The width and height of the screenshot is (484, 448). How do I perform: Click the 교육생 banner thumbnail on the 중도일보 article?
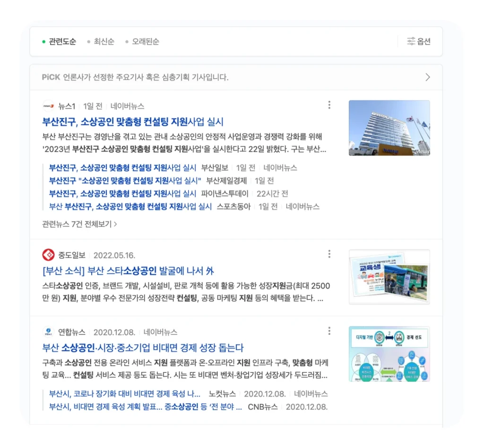[x=389, y=276]
